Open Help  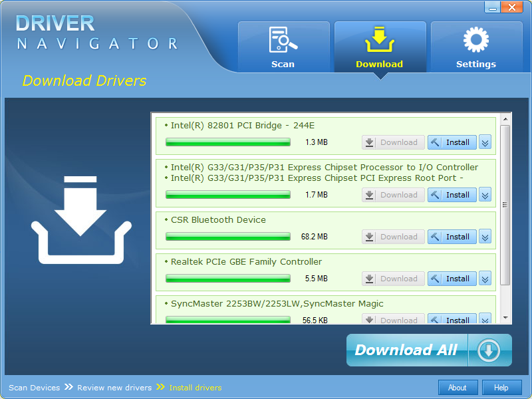(501, 388)
